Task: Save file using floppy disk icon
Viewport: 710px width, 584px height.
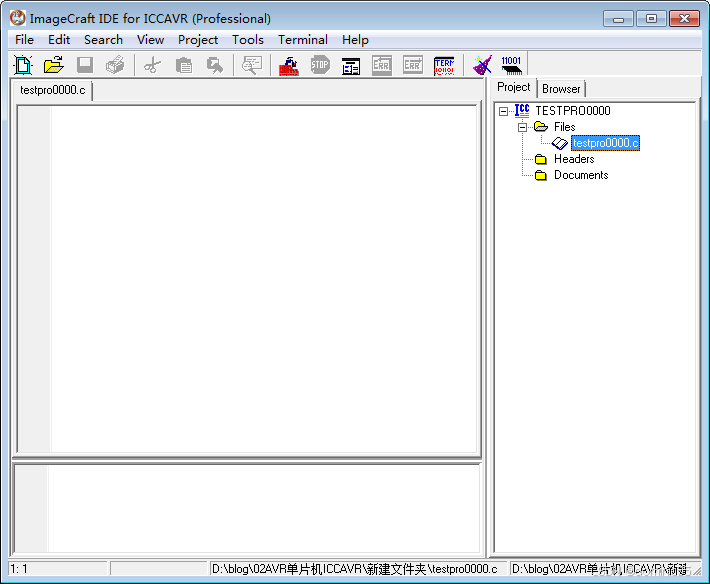Action: (x=85, y=65)
